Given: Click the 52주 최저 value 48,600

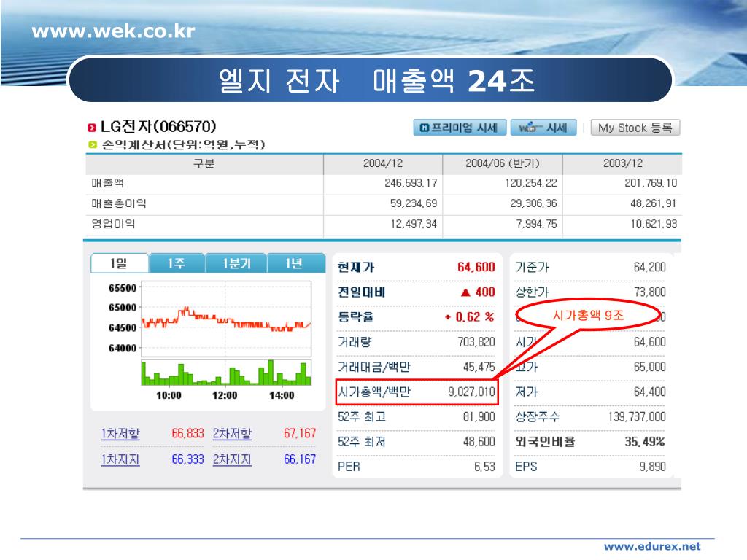Looking at the screenshot, I should 479,441.
